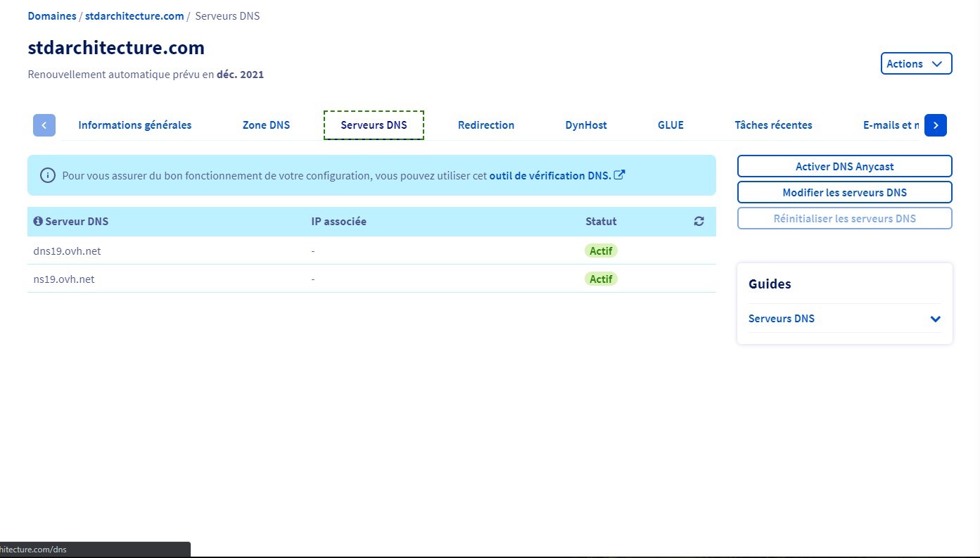Image resolution: width=980 pixels, height=558 pixels.
Task: Click Réinitialiser les serveurs DNS button
Action: click(x=844, y=218)
